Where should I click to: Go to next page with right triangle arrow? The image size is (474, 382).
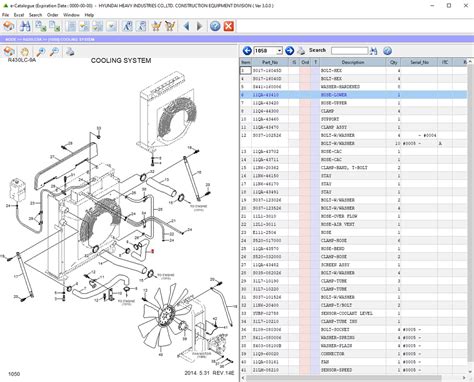pyautogui.click(x=199, y=26)
